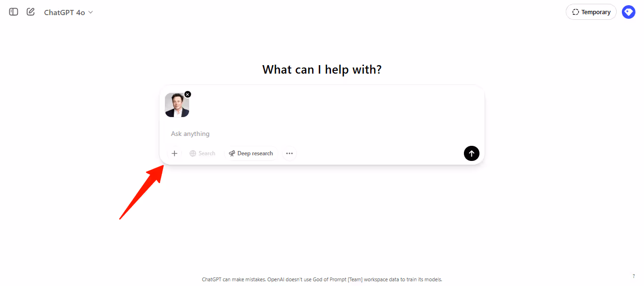
Task: Toggle the Search web option
Action: click(202, 153)
